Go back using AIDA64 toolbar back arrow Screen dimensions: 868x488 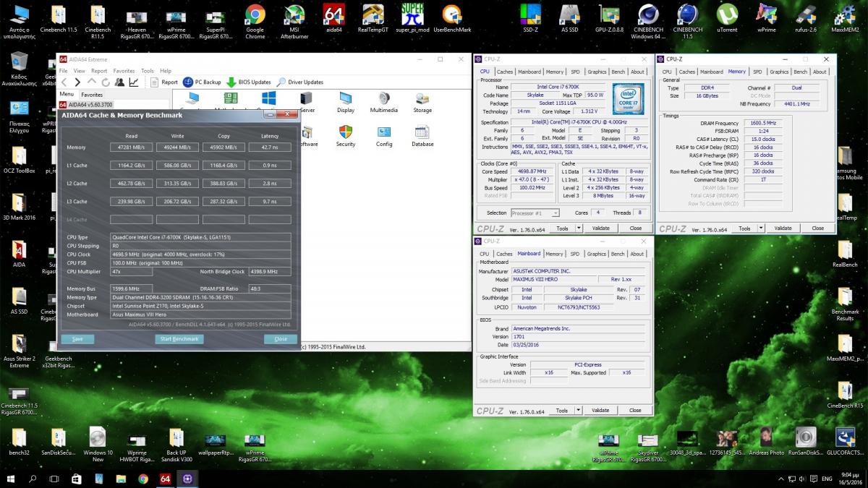[x=64, y=82]
